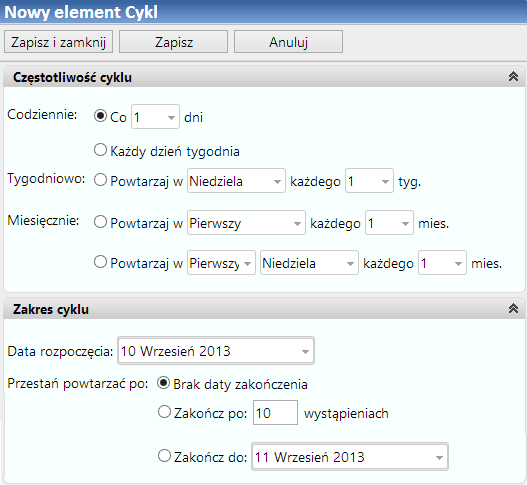Click the 'Zapisz i zamknij' button
Image resolution: width=527 pixels, height=485 pixels.
[x=58, y=42]
